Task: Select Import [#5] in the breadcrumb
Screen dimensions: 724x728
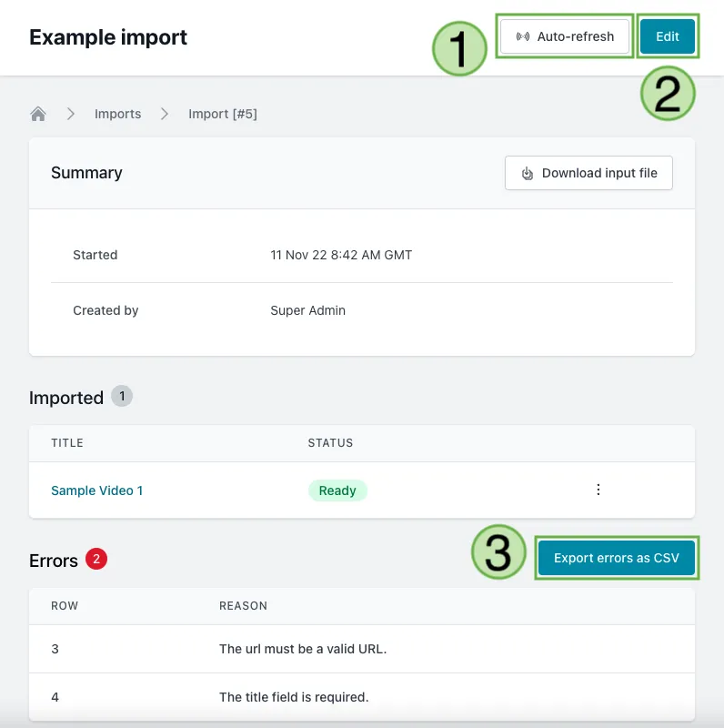Action: click(x=223, y=114)
